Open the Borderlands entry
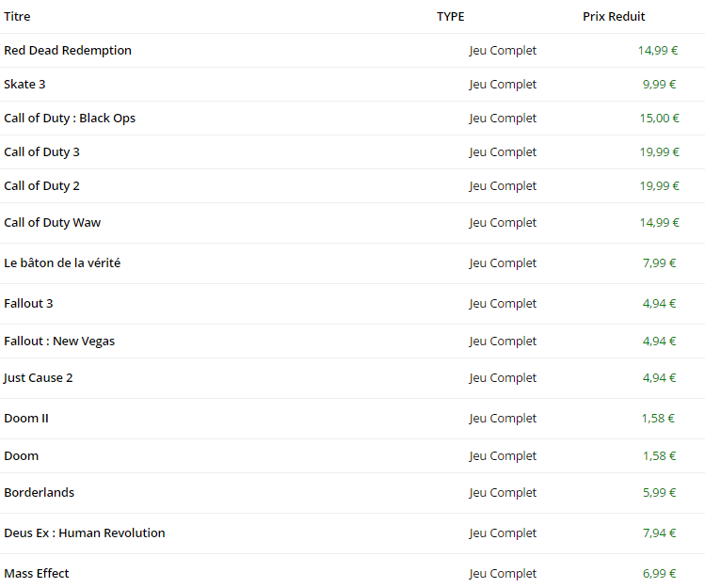The image size is (705, 588). pos(39,493)
